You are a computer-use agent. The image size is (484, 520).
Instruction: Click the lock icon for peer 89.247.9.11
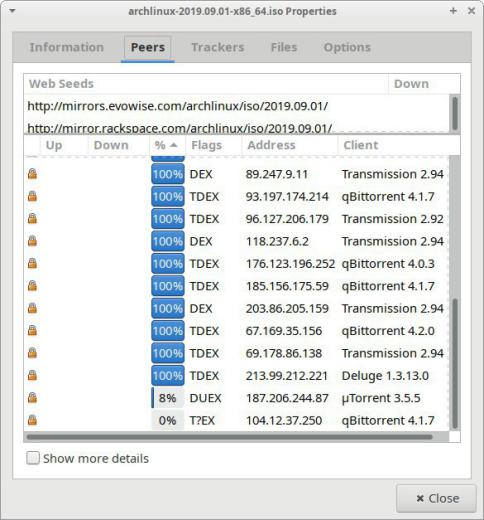tap(32, 174)
